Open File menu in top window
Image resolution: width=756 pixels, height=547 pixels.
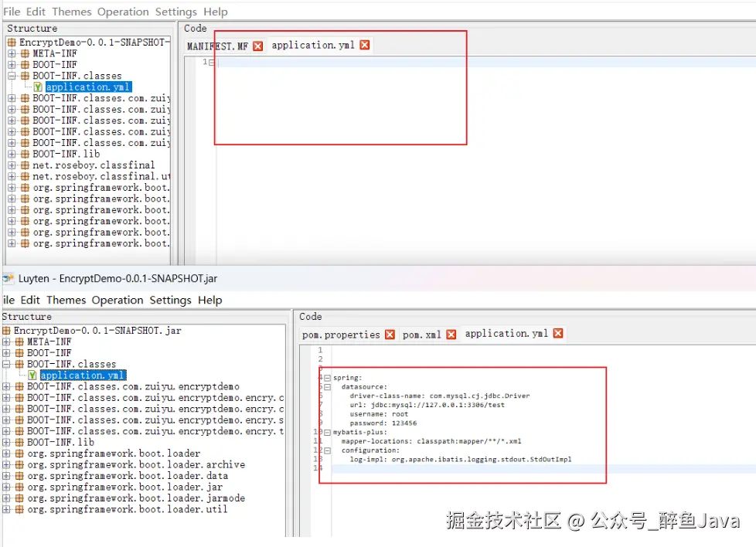tap(12, 12)
